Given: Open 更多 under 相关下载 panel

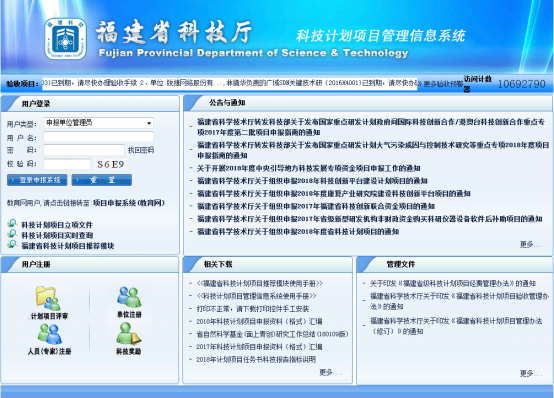Looking at the screenshot, I should [330, 372].
